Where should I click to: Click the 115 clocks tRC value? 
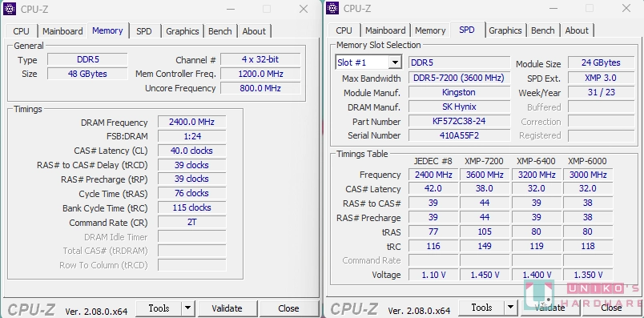coord(191,208)
